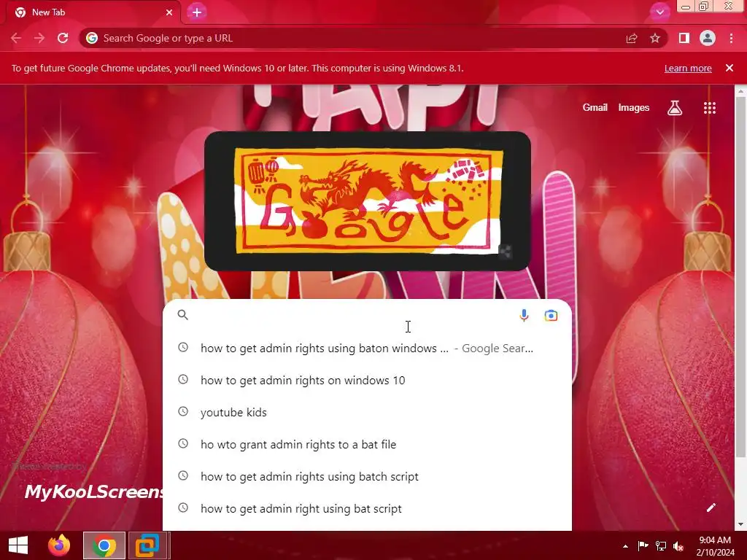
Task: Open the VirtualBox-style taskbar app
Action: tap(147, 545)
